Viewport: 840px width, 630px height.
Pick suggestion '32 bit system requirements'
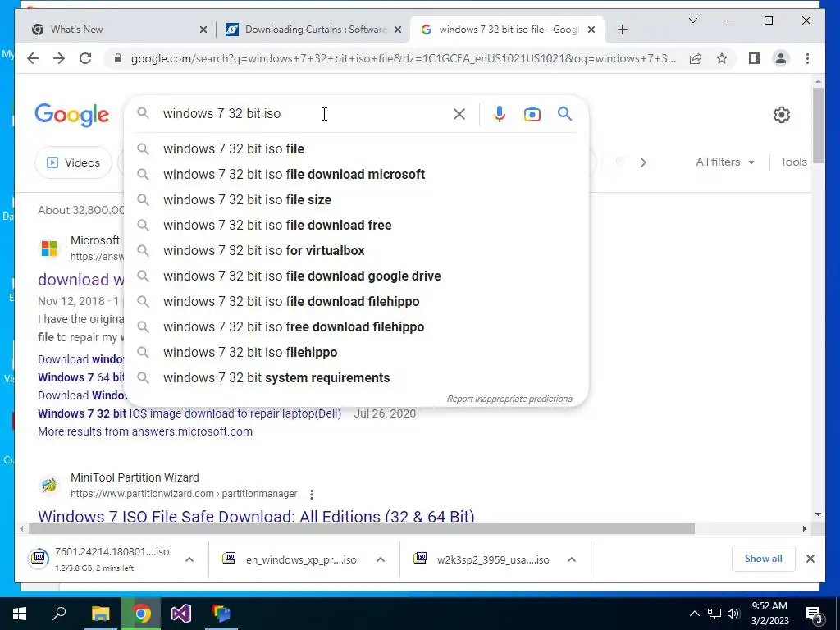[356, 377]
